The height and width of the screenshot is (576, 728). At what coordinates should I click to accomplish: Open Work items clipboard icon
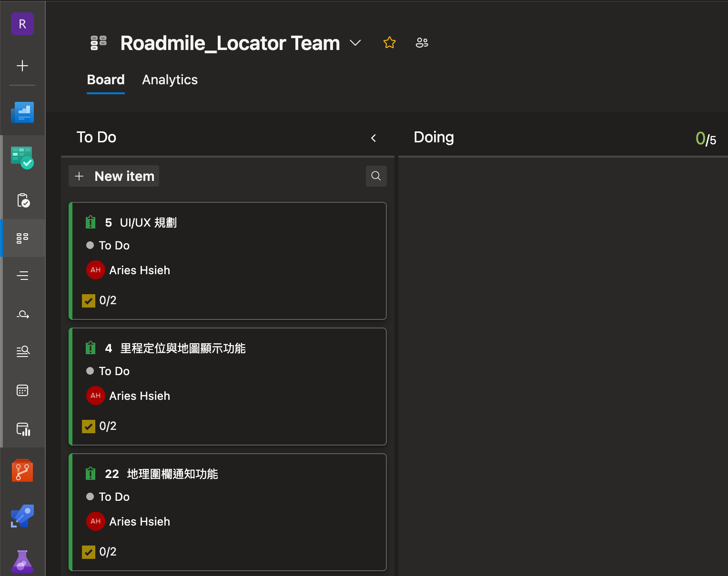(22, 200)
